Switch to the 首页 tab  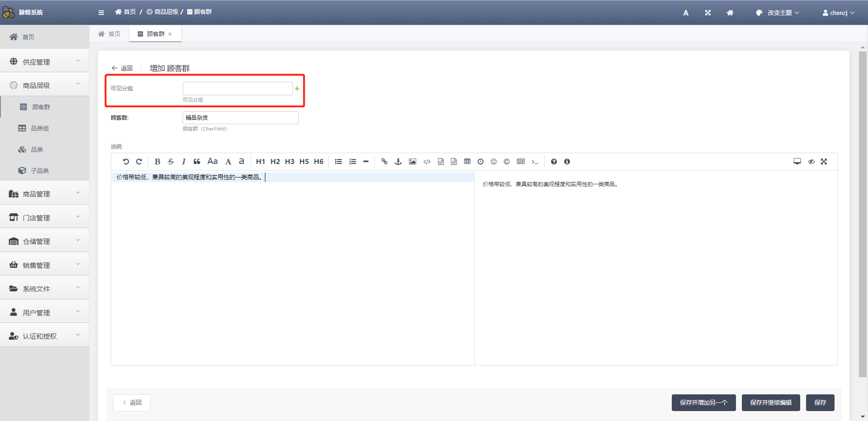110,34
